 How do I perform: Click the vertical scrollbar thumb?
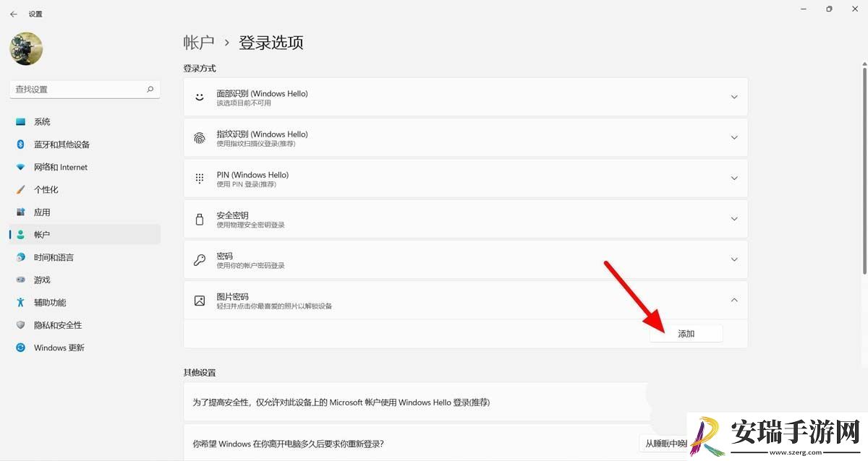pos(864,171)
